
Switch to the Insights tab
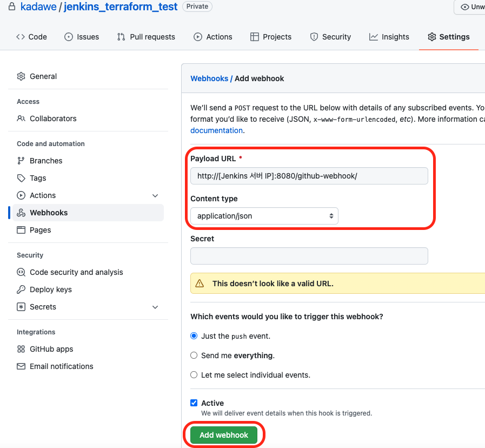tap(389, 37)
